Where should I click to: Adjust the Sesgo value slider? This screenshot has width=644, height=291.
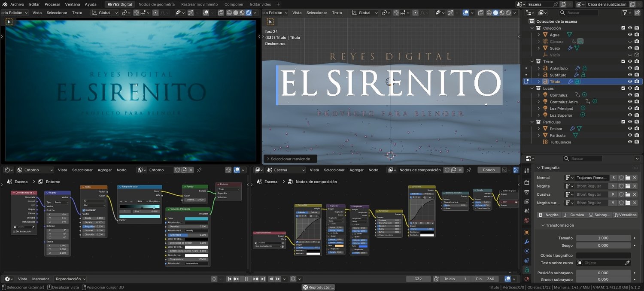tap(603, 246)
